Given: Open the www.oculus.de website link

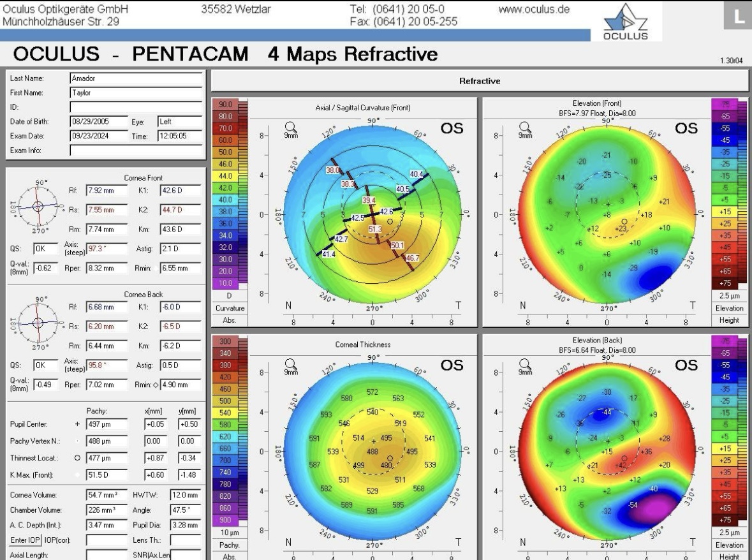Looking at the screenshot, I should tap(534, 9).
